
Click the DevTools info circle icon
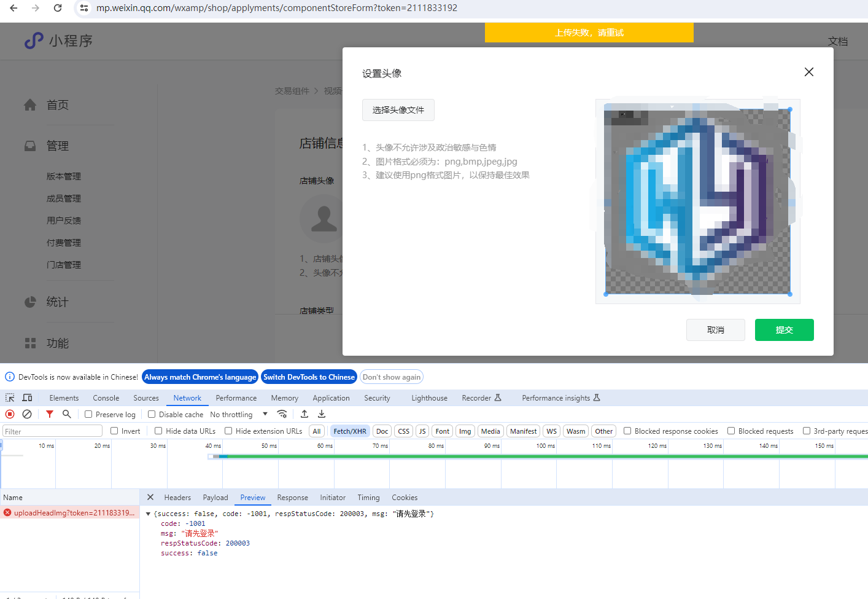click(10, 377)
